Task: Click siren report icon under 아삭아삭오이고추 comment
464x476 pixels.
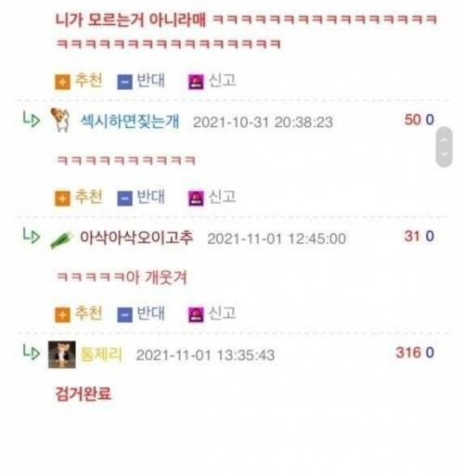Action: pos(196,315)
